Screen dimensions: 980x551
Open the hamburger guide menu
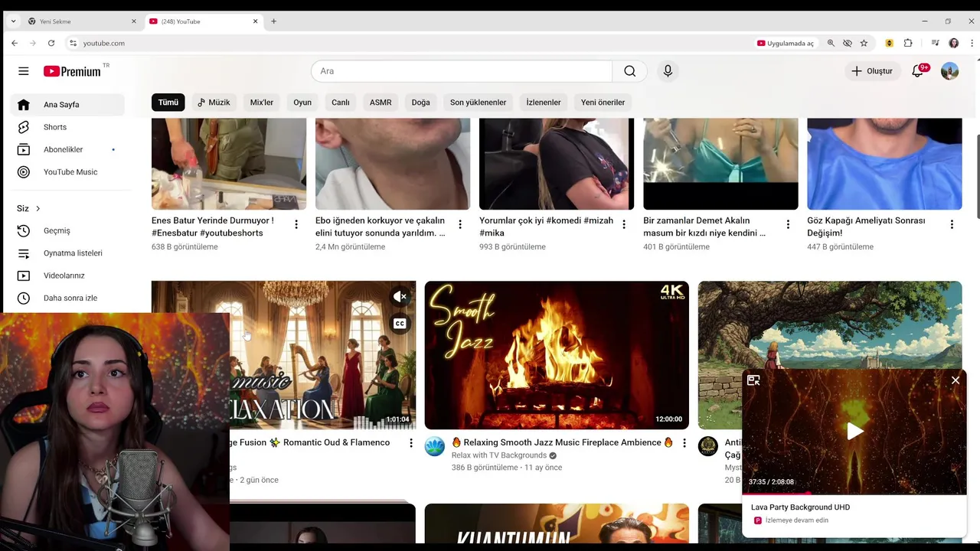pyautogui.click(x=24, y=71)
